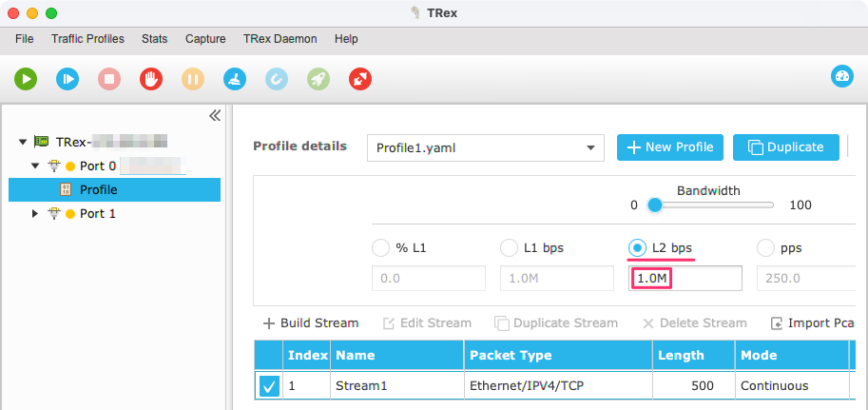The image size is (868, 410).
Task: Click the Bandwidth slider handle
Action: [x=655, y=205]
